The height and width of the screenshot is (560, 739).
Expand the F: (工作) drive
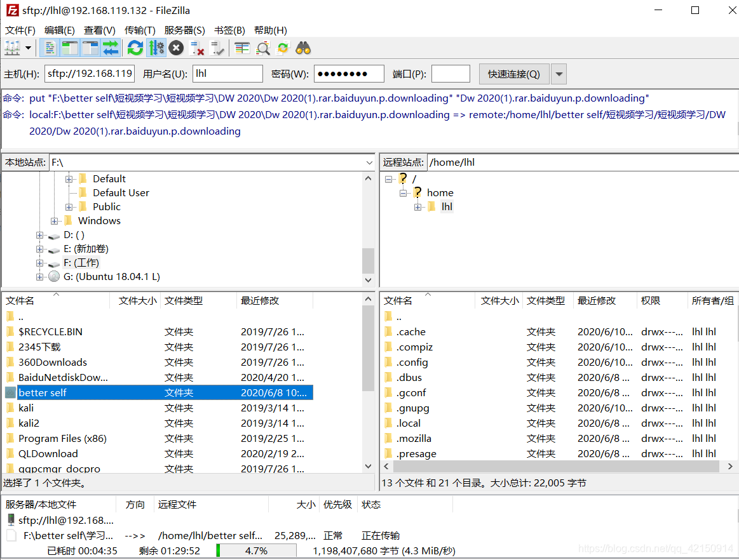pos(39,263)
